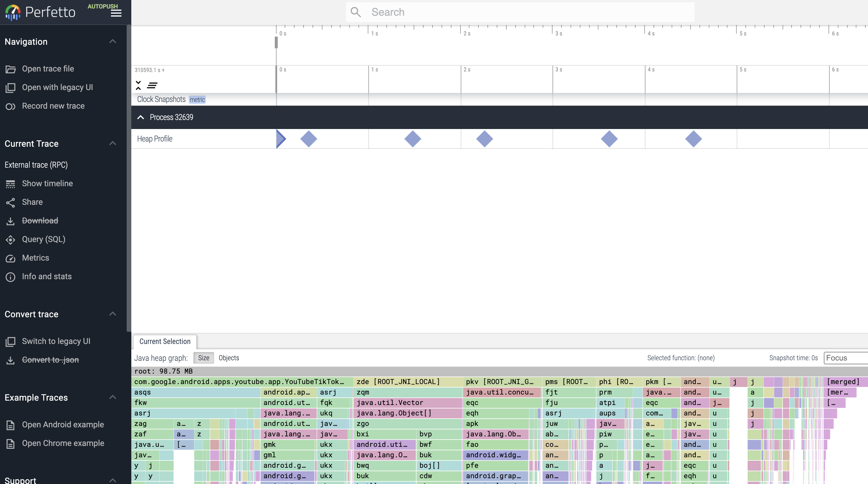Toggle heap graph Size mode

tap(204, 358)
